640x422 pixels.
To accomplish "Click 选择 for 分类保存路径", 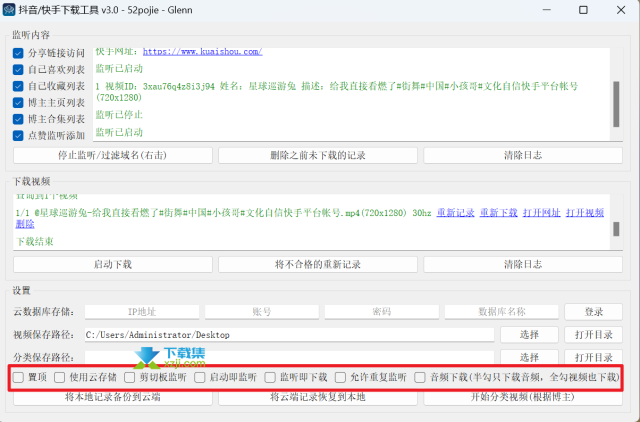I will pyautogui.click(x=529, y=358).
